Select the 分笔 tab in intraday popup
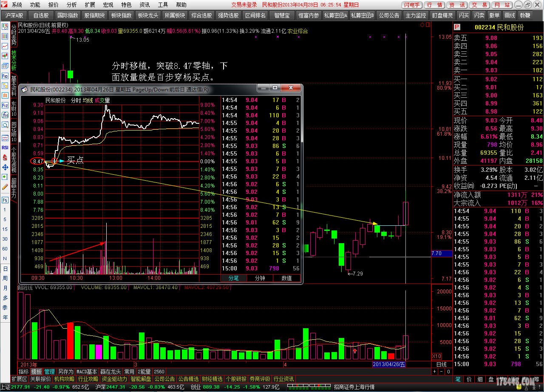The width and height of the screenshot is (544, 392). (x=234, y=278)
